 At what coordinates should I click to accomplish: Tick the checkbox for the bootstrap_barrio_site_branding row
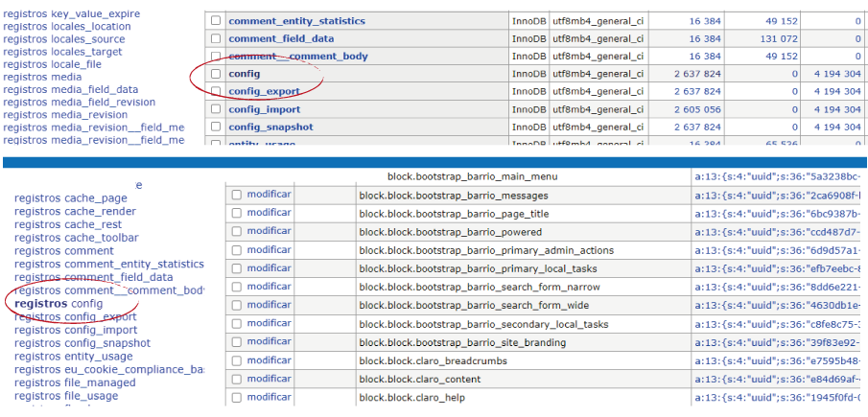236,342
